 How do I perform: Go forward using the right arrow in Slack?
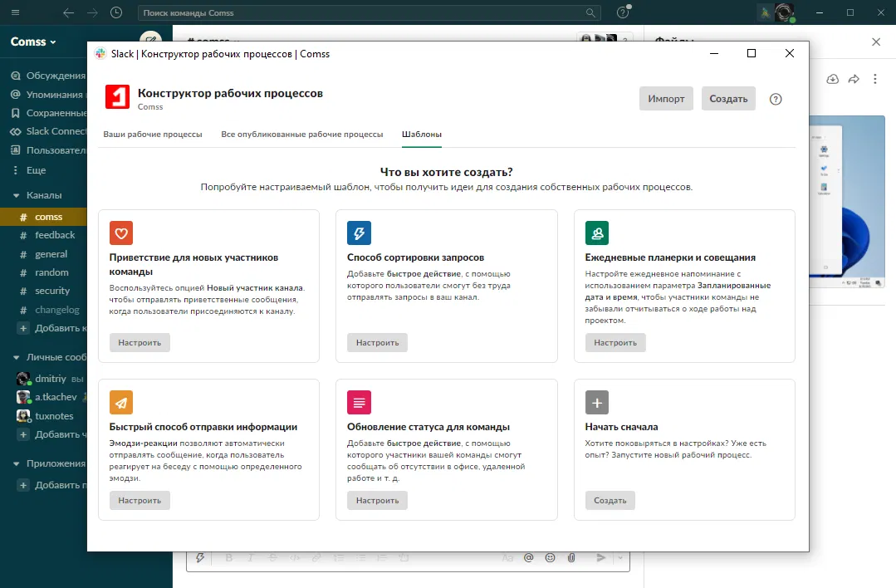click(92, 12)
